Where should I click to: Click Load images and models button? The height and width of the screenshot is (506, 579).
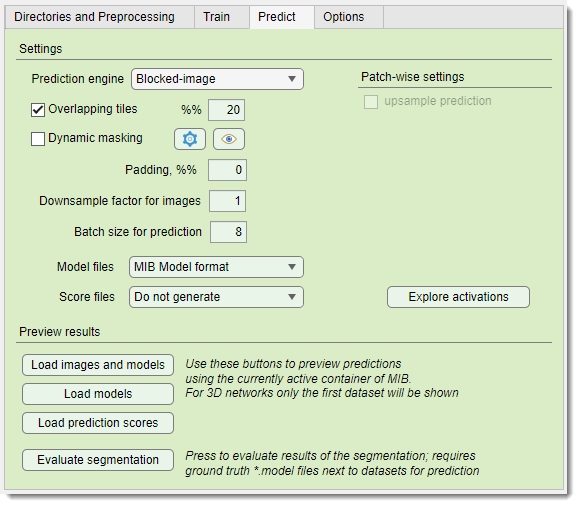pos(98,365)
